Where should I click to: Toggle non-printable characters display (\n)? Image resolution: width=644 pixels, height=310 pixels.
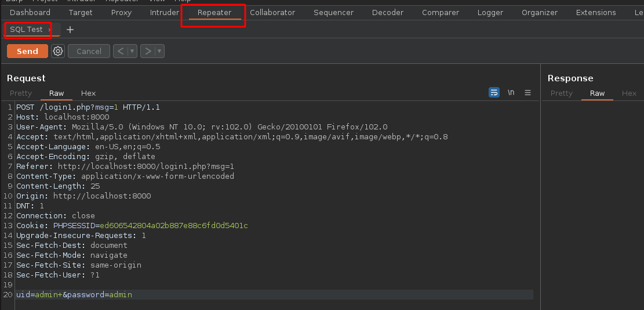(x=511, y=92)
